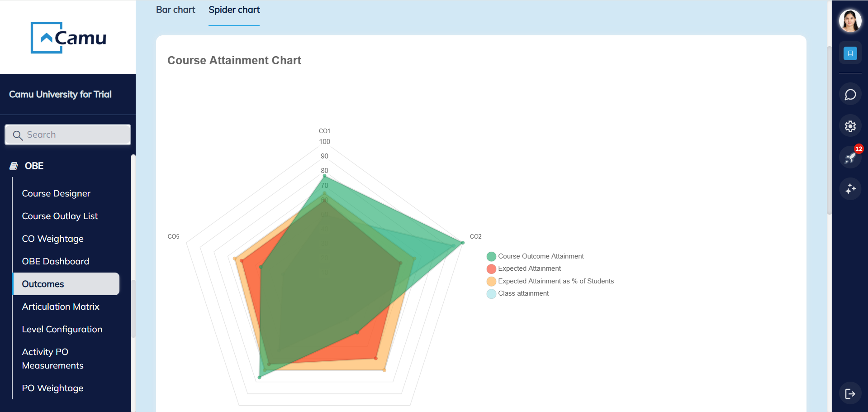This screenshot has height=412, width=868.
Task: Switch to the Bar chart tab
Action: coord(175,10)
